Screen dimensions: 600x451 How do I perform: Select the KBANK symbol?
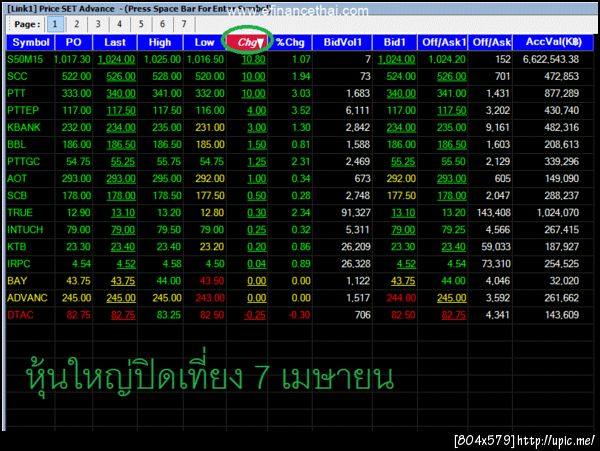pos(24,128)
